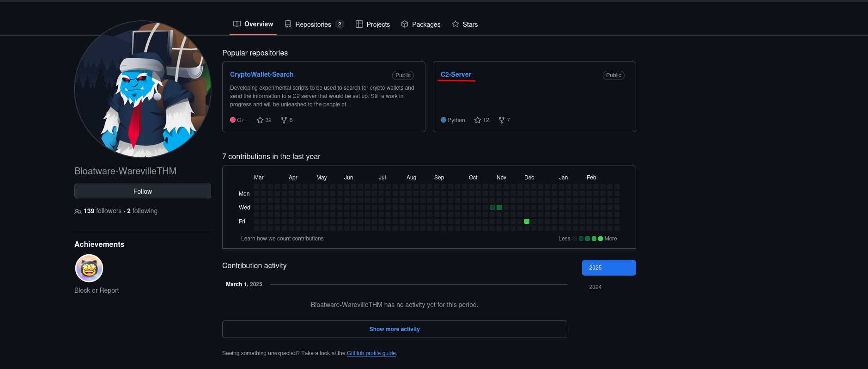868x369 pixels.
Task: Click the Public badge on CryptoWallet-Search
Action: click(403, 75)
